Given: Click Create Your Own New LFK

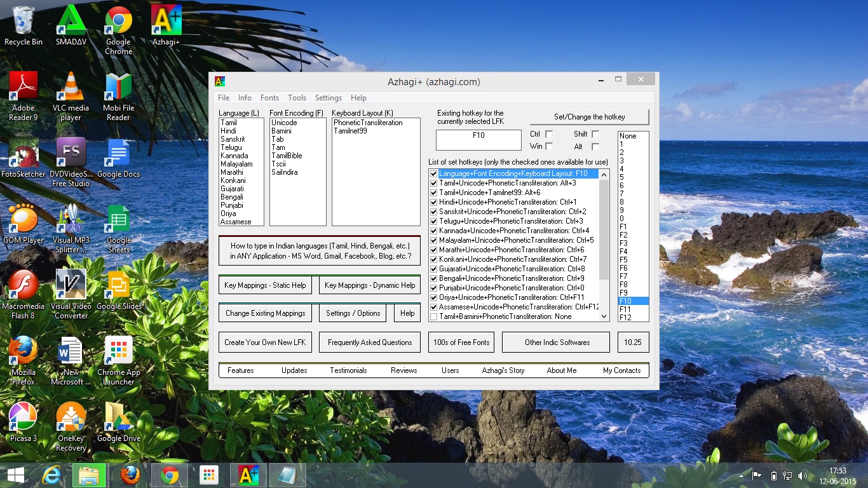Looking at the screenshot, I should point(265,342).
